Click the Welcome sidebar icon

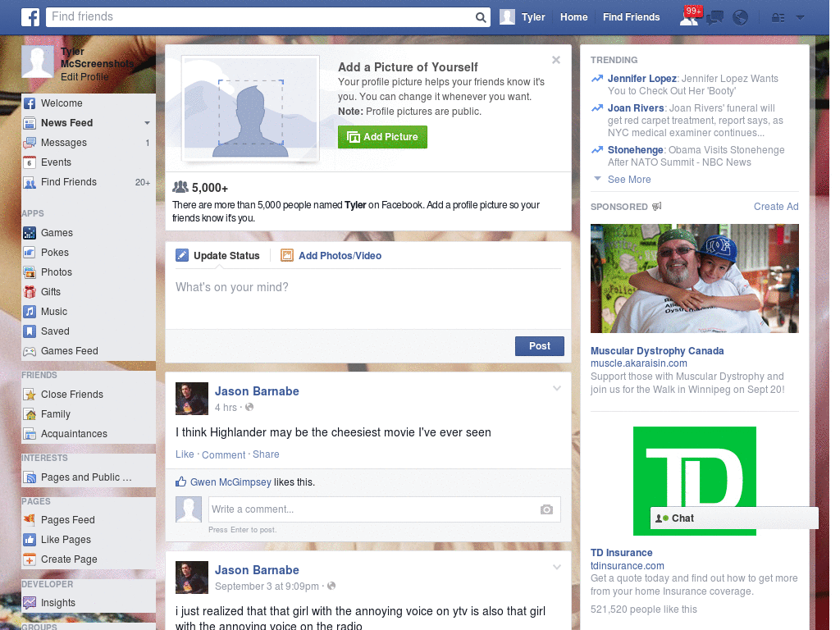pyautogui.click(x=30, y=103)
